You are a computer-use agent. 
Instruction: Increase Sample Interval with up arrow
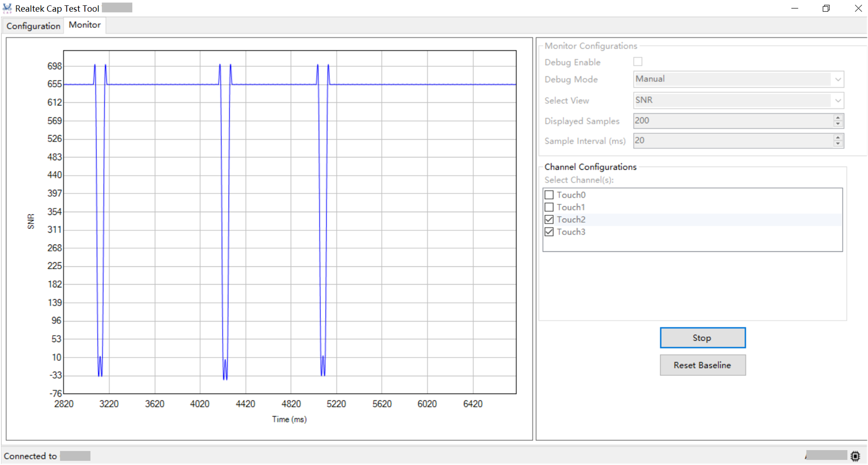pos(838,137)
